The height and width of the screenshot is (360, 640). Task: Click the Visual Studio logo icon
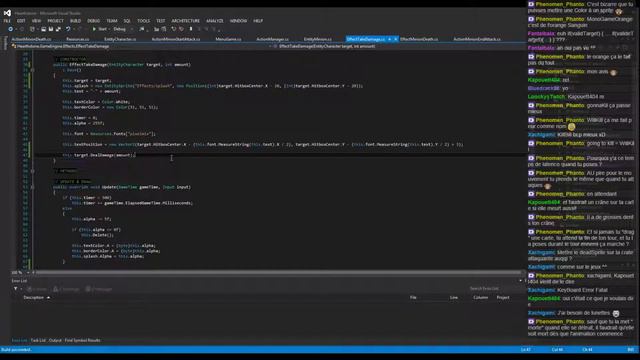tap(7, 13)
